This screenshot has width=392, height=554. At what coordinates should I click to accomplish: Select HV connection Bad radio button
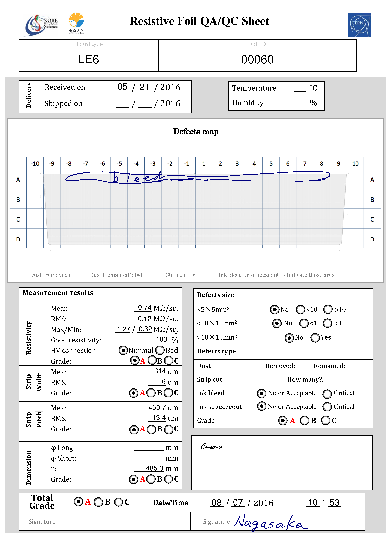[160, 350]
